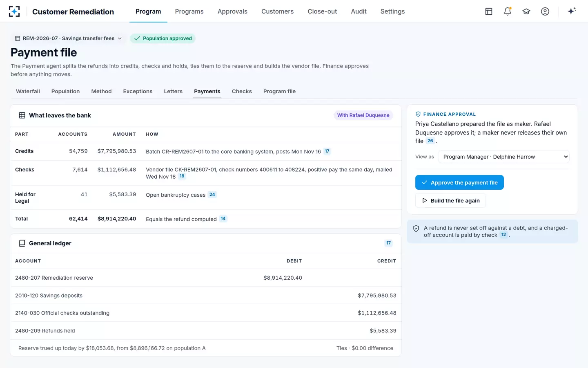Click the graduation cap learning icon
The image size is (588, 368).
tap(526, 11)
